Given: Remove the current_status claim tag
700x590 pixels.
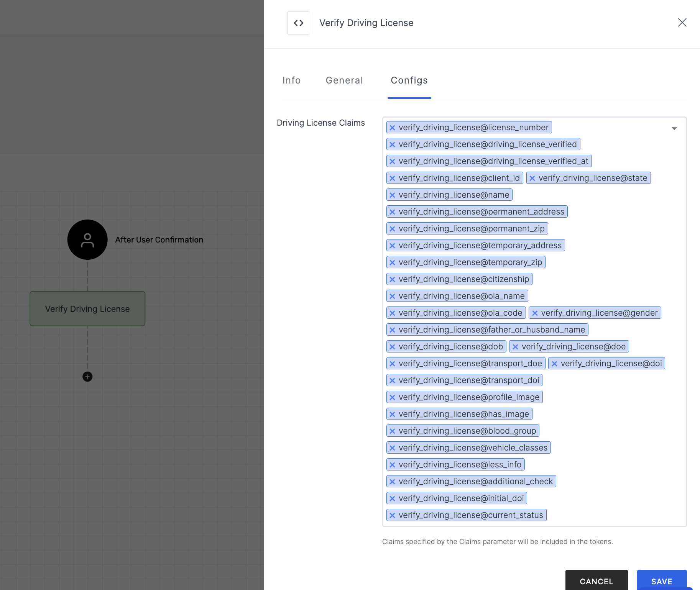Looking at the screenshot, I should click(x=392, y=515).
